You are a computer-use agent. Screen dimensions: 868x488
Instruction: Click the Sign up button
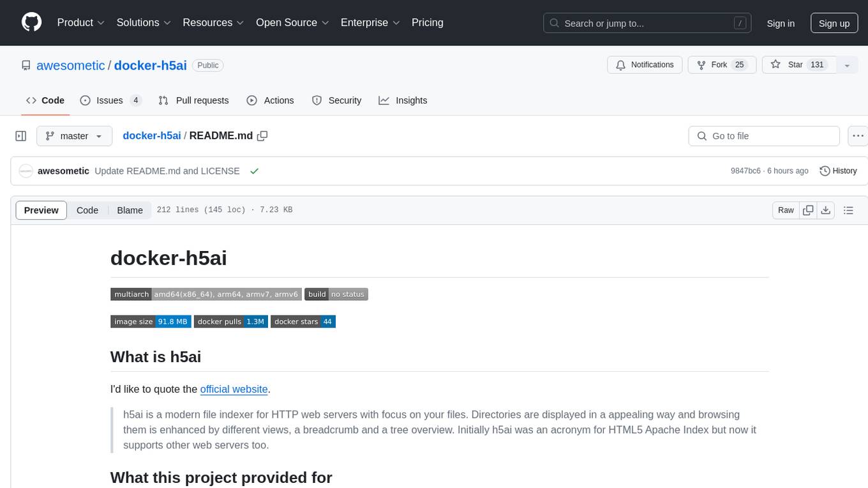(x=834, y=23)
